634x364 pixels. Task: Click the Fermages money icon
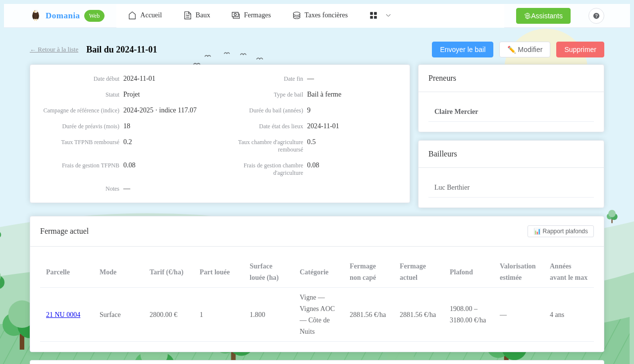pyautogui.click(x=236, y=15)
